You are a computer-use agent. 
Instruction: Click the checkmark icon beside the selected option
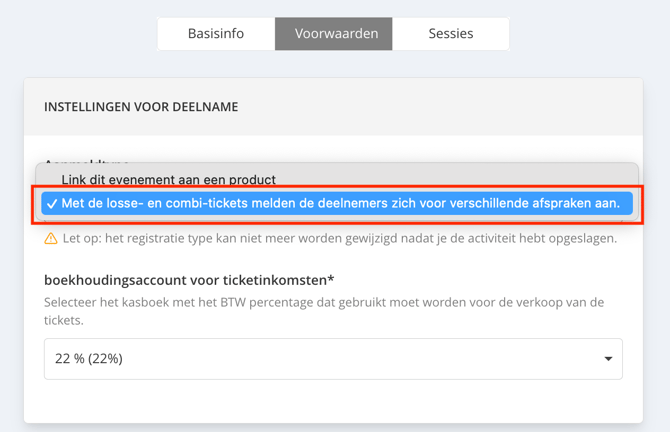52,204
